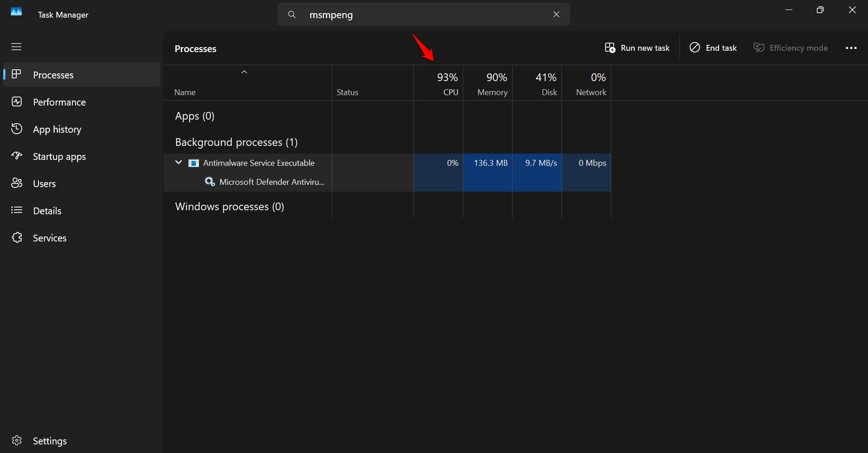Screen dimensions: 868x453
Task: Click the 136.3 MB memory cell
Action: click(x=487, y=163)
